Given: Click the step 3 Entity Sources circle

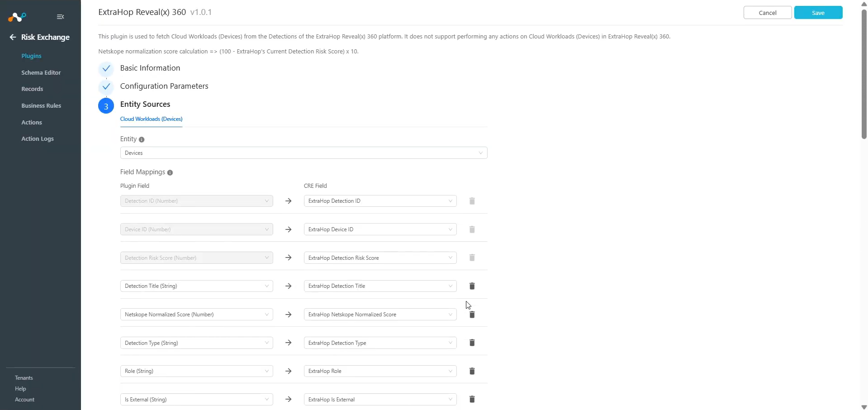Looking at the screenshot, I should (106, 106).
